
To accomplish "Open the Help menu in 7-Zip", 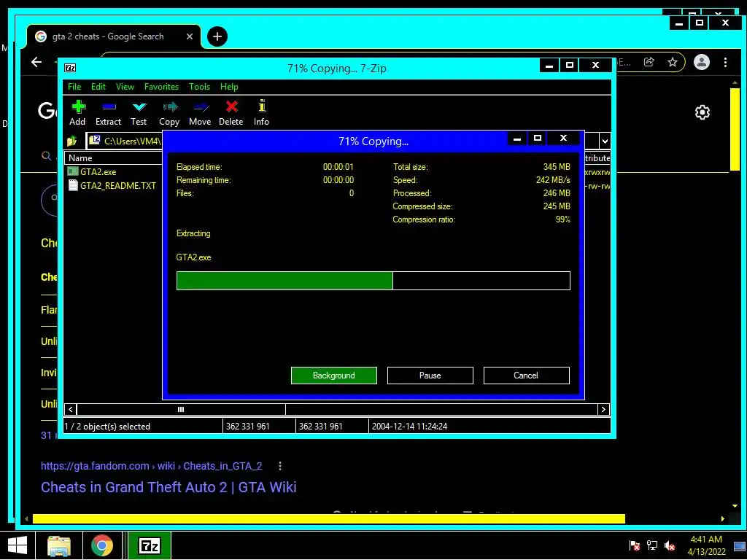I will coord(229,87).
